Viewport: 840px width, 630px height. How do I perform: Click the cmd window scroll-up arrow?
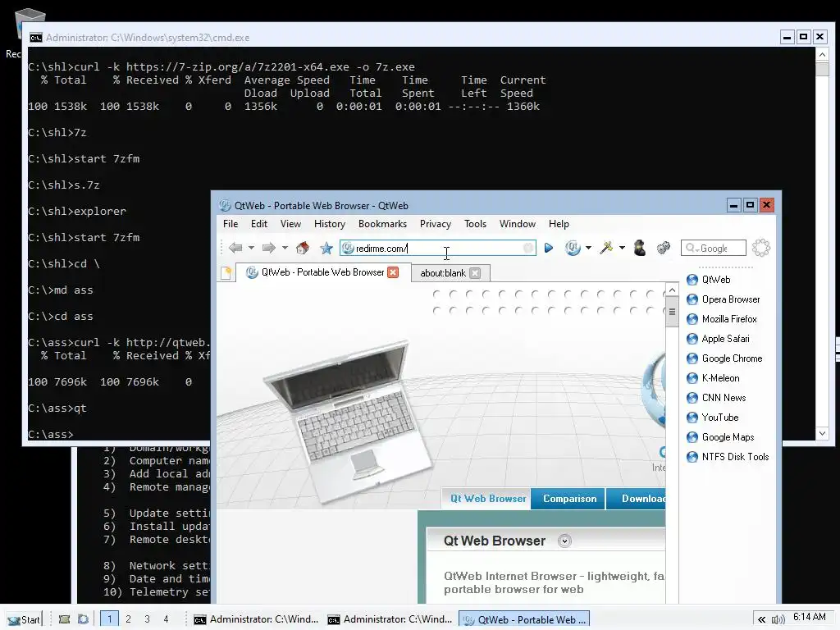(822, 54)
